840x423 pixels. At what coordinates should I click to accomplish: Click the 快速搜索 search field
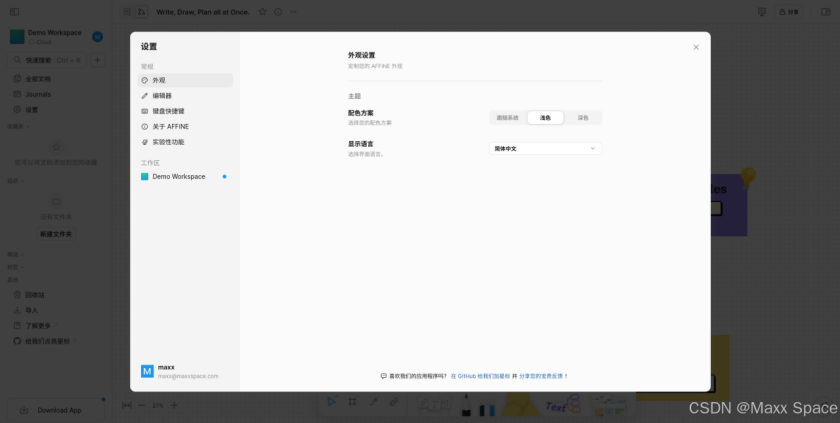[x=47, y=60]
